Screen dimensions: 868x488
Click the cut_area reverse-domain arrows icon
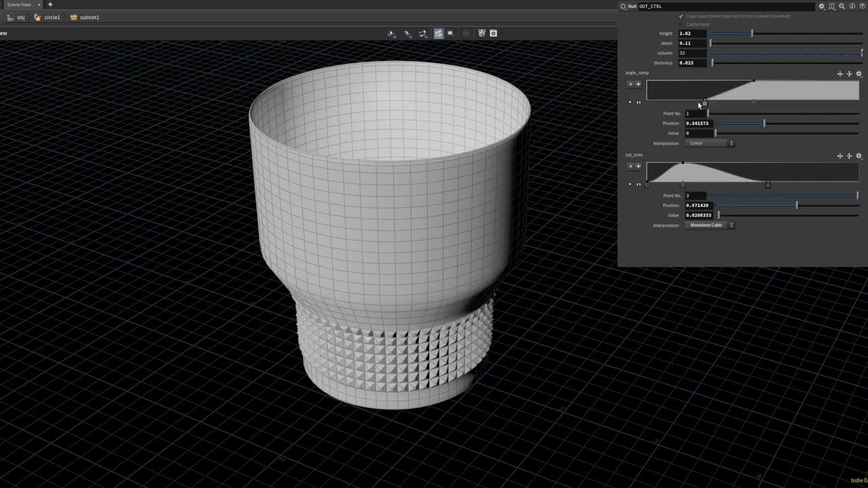coord(638,184)
